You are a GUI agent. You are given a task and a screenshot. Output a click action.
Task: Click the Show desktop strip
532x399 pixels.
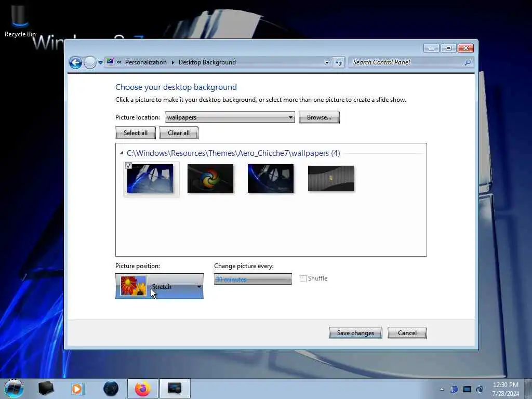point(528,389)
